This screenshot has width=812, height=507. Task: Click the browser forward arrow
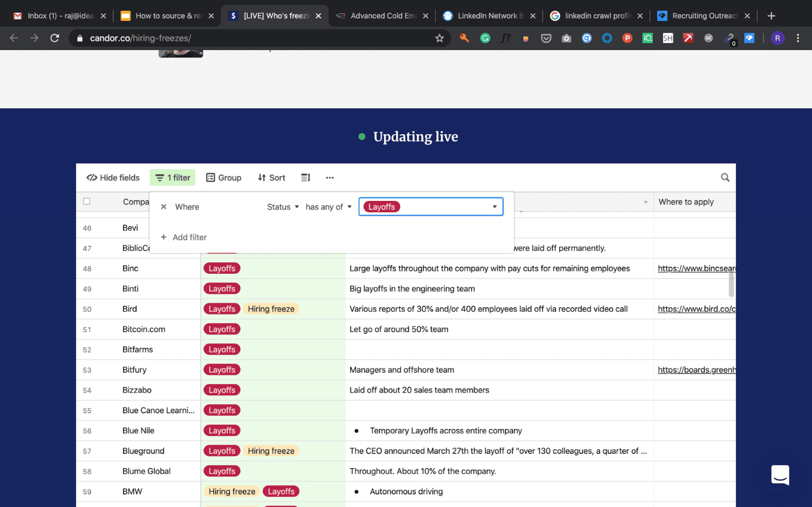(34, 38)
